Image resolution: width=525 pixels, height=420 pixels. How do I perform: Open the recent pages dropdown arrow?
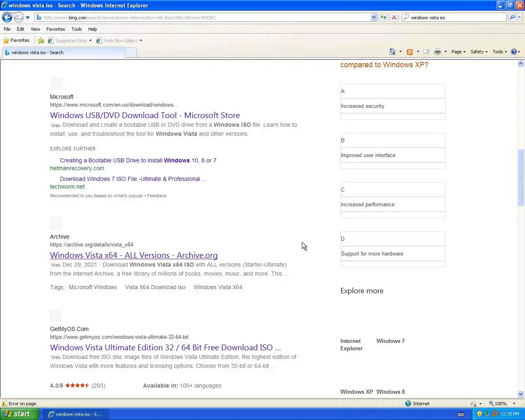click(27, 18)
